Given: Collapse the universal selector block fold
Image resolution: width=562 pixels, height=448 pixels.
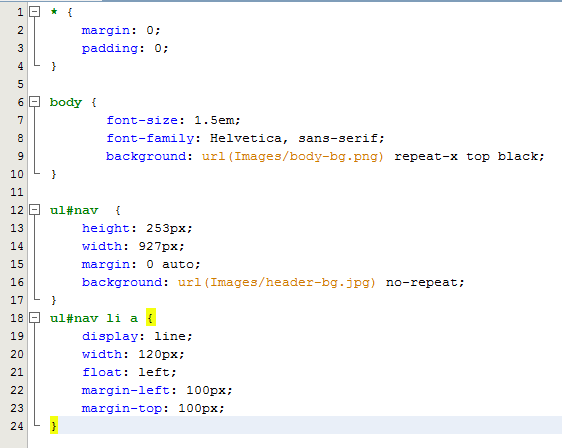Looking at the screenshot, I should [x=34, y=12].
